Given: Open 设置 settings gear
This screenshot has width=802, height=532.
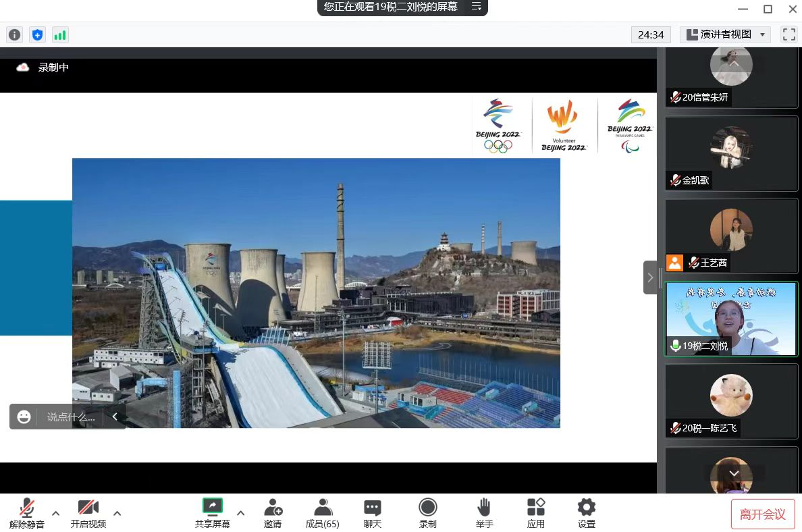Looking at the screenshot, I should tap(586, 513).
